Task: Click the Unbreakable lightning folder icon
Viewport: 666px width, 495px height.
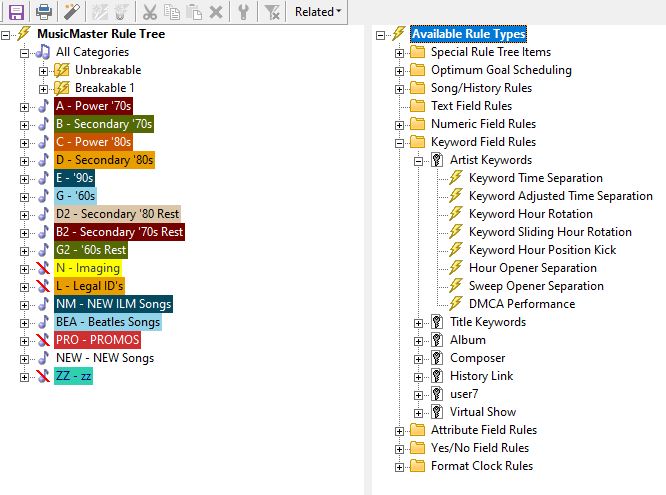Action: point(62,70)
